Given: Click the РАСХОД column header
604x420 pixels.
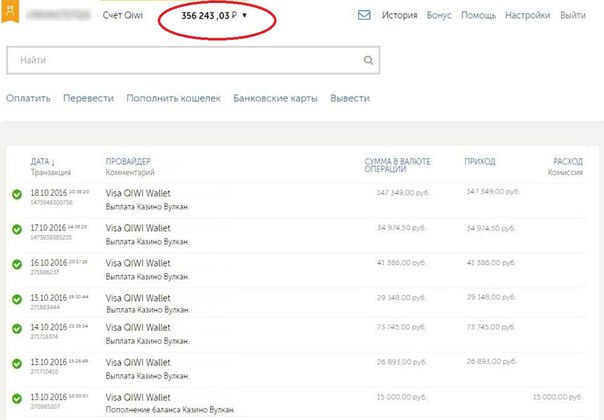Looking at the screenshot, I should 568,161.
